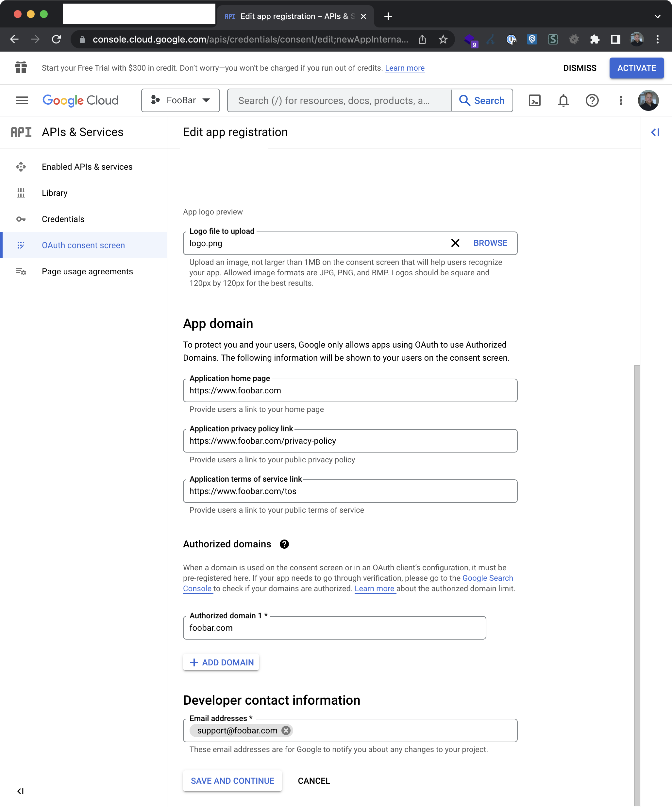Clear the logo.png file selection

coord(455,243)
